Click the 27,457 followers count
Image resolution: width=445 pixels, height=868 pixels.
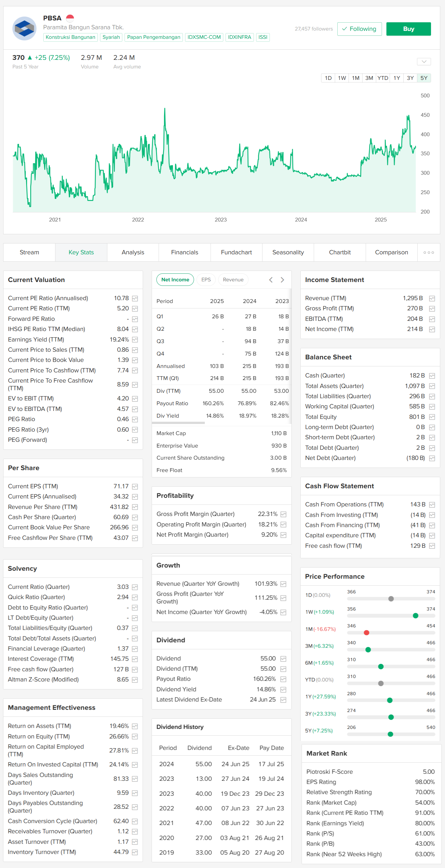[313, 29]
